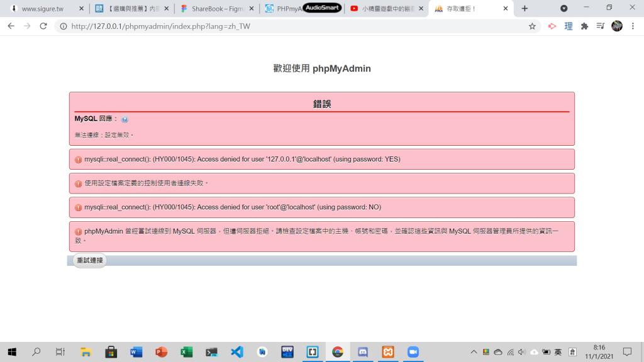The width and height of the screenshot is (644, 362).
Task: Bookmark this page with star icon
Action: coord(532,26)
